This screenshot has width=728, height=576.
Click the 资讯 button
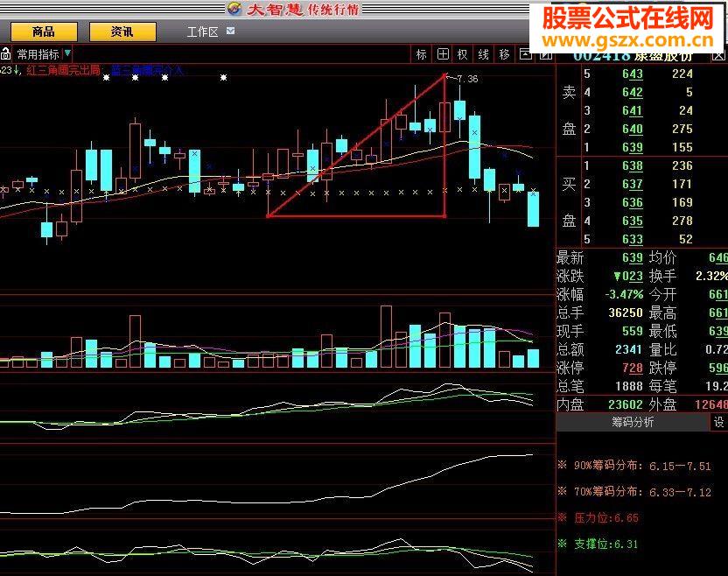click(122, 32)
